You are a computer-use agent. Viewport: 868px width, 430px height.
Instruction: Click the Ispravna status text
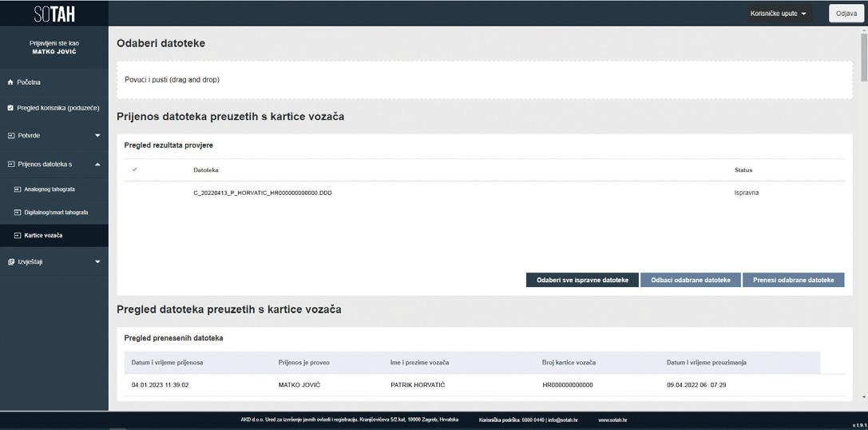746,193
